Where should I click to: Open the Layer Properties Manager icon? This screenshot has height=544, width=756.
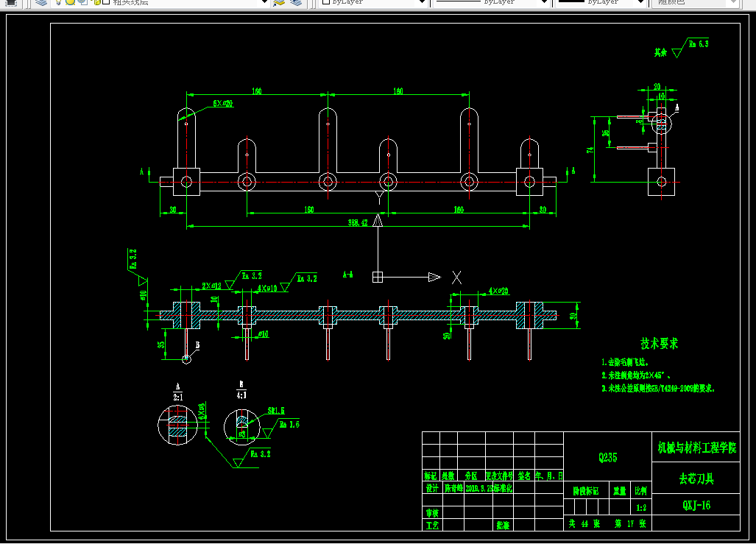click(41, 2)
